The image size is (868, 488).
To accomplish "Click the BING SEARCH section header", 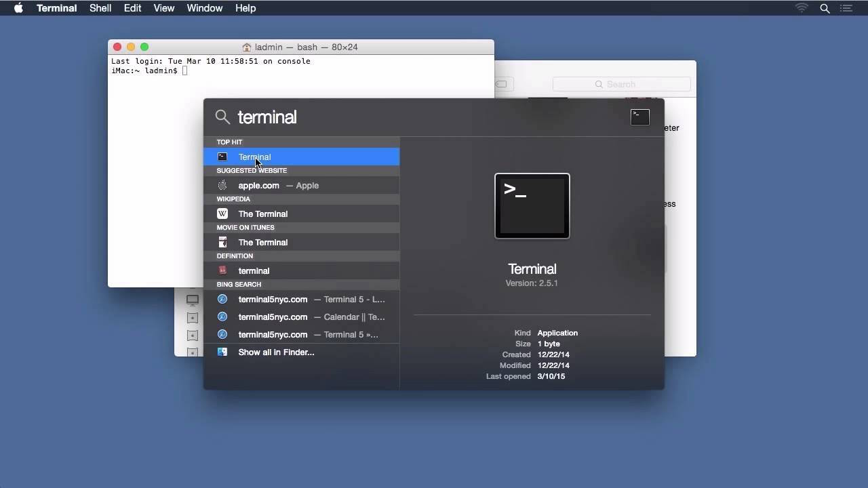I will [302, 284].
